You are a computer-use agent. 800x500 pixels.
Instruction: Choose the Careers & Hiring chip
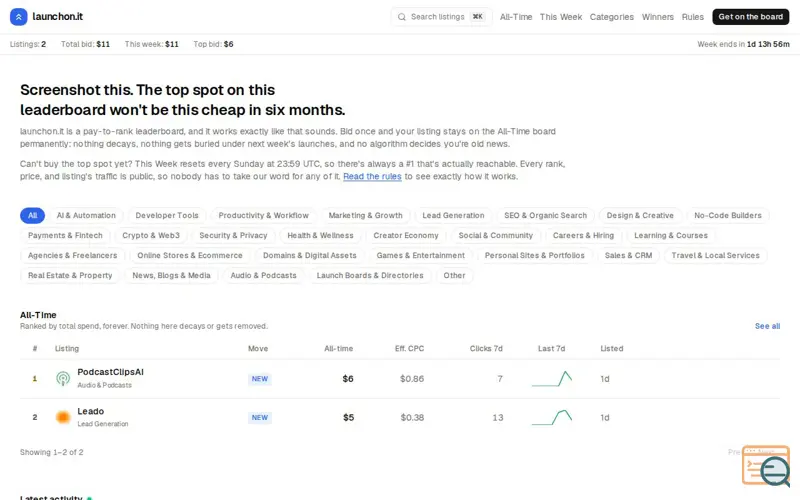coord(583,235)
